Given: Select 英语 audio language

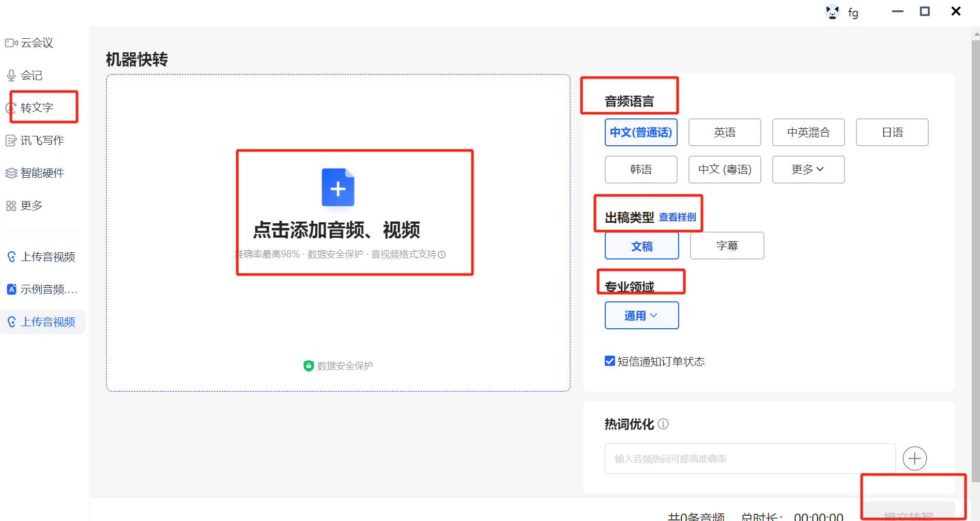Looking at the screenshot, I should click(x=725, y=132).
